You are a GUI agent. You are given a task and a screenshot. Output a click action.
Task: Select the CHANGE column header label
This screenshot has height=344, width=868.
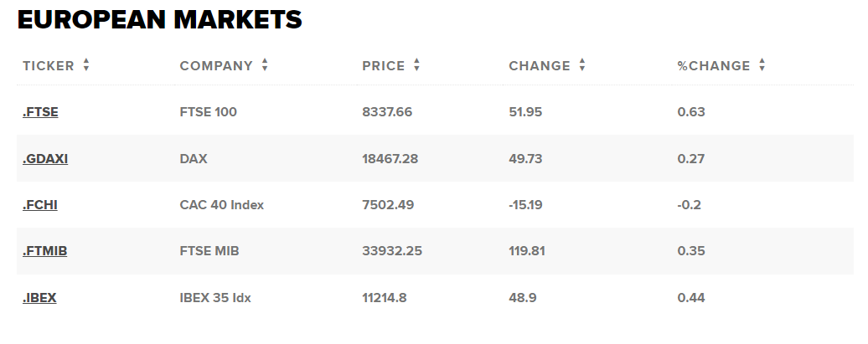(x=540, y=66)
